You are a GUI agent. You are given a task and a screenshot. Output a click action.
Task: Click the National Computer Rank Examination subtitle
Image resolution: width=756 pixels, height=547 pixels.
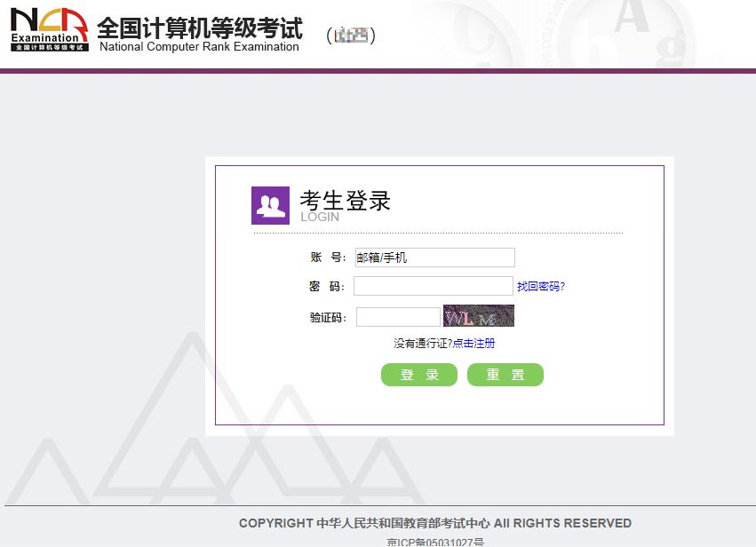coord(199,47)
